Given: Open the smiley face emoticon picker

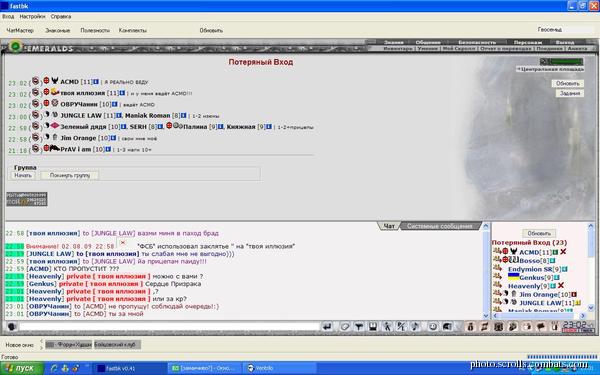Looking at the screenshot, I should 433,327.
